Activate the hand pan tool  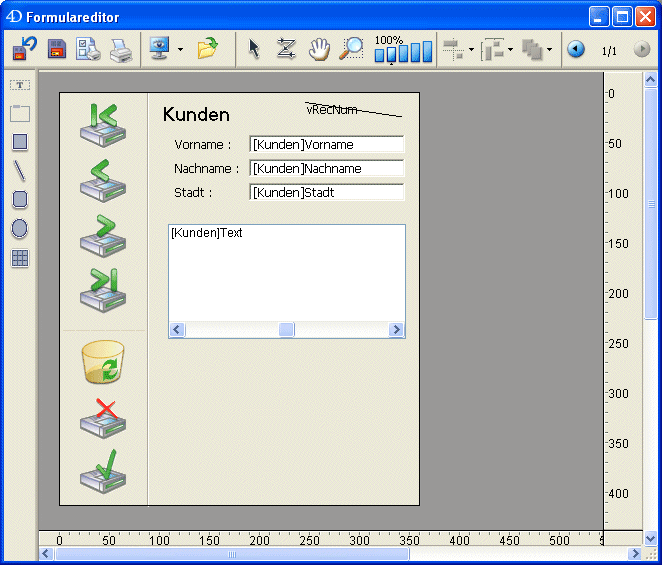[x=319, y=49]
